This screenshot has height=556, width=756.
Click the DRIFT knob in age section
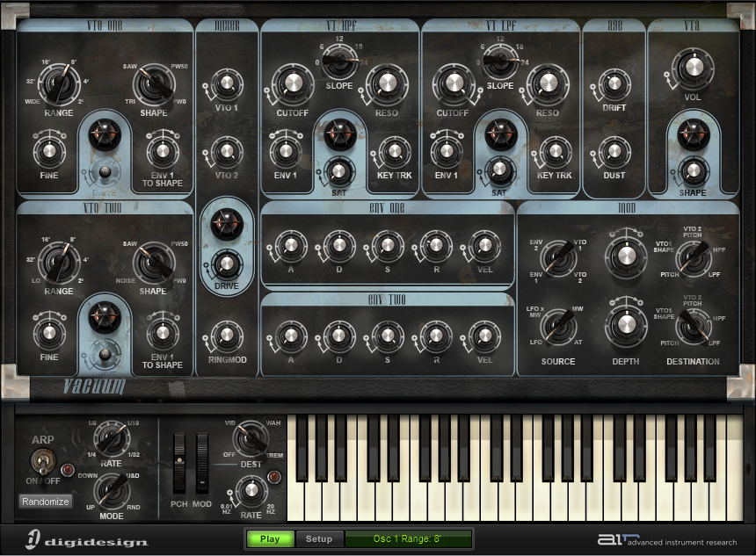pyautogui.click(x=614, y=84)
